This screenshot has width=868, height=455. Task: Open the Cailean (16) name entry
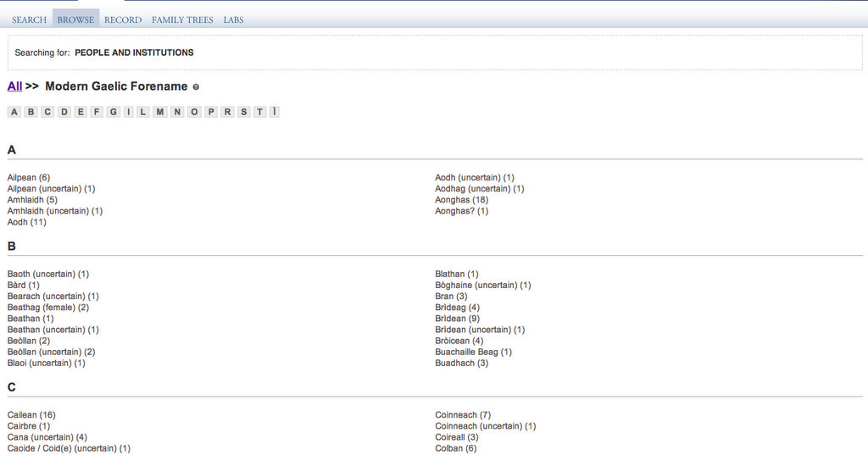(x=31, y=415)
